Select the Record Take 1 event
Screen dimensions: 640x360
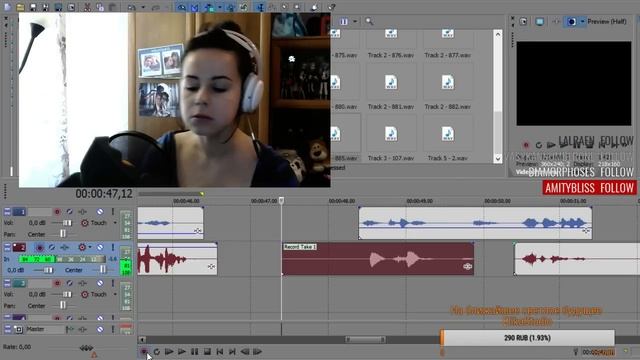(378, 259)
